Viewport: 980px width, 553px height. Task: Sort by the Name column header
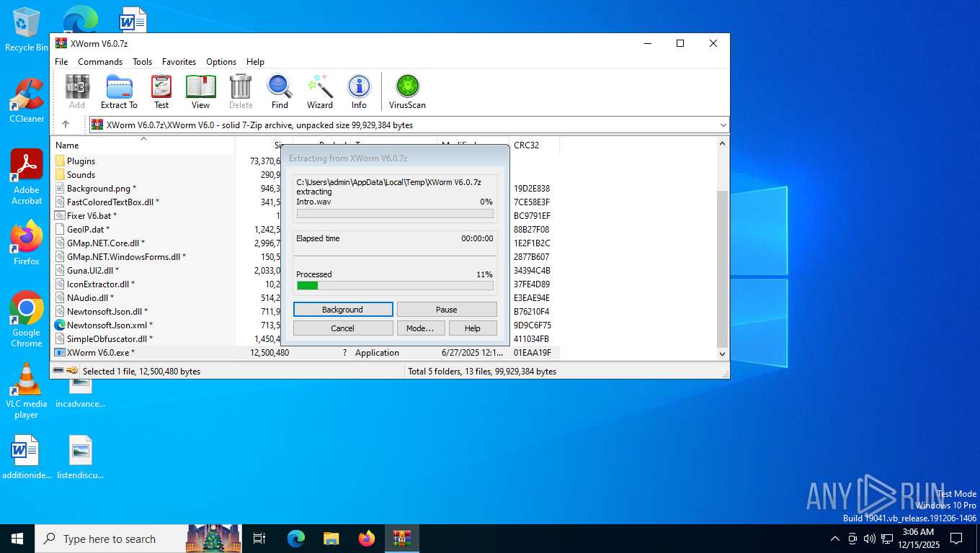[143, 145]
